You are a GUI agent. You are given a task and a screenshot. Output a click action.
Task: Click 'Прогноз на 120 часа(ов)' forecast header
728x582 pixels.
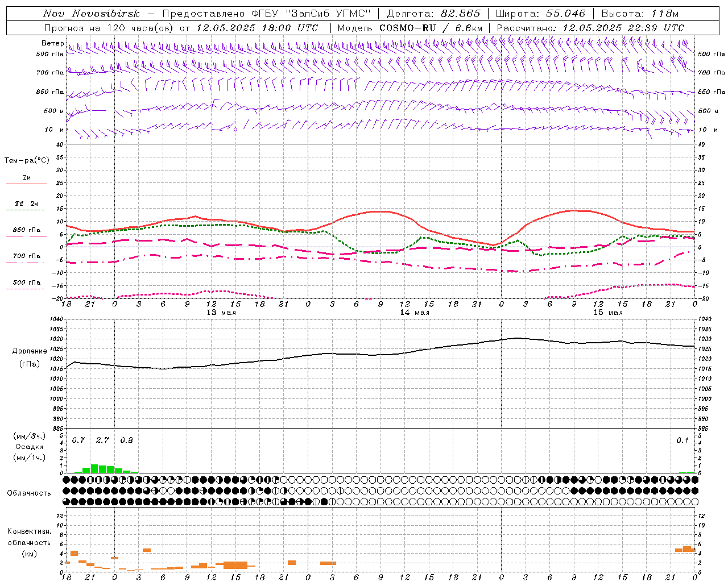coord(109,28)
